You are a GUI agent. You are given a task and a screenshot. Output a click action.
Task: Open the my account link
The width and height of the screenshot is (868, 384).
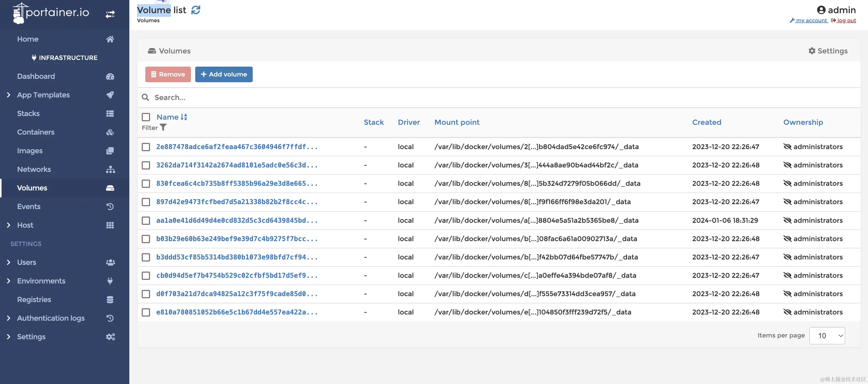808,21
